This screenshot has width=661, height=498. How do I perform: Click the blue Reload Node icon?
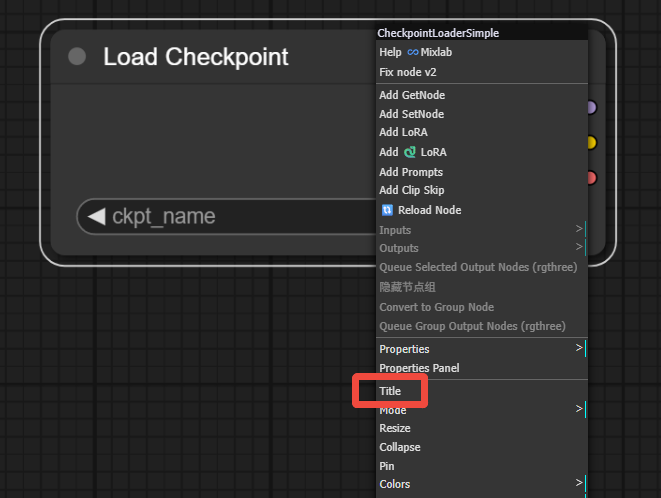(387, 210)
